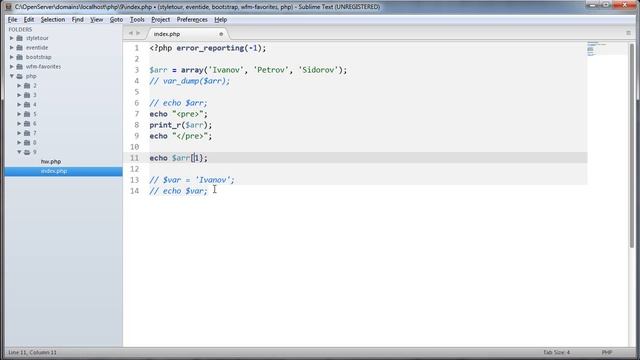Open the Preferences menu
Image resolution: width=640 pixels, height=360 pixels.
point(192,20)
